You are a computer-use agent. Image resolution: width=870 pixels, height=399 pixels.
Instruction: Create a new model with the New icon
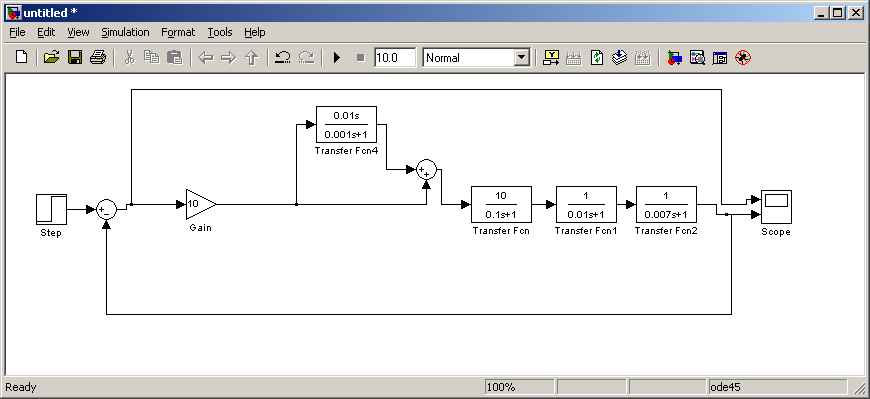pyautogui.click(x=21, y=57)
